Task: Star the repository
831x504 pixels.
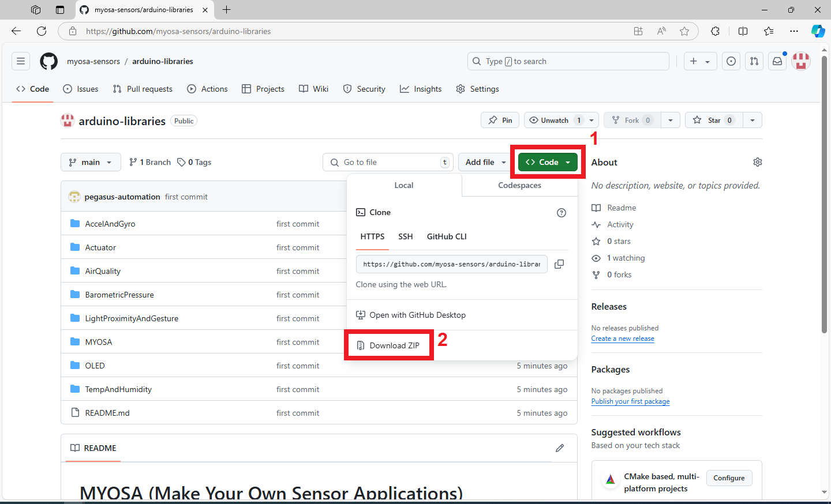Action: click(x=714, y=120)
